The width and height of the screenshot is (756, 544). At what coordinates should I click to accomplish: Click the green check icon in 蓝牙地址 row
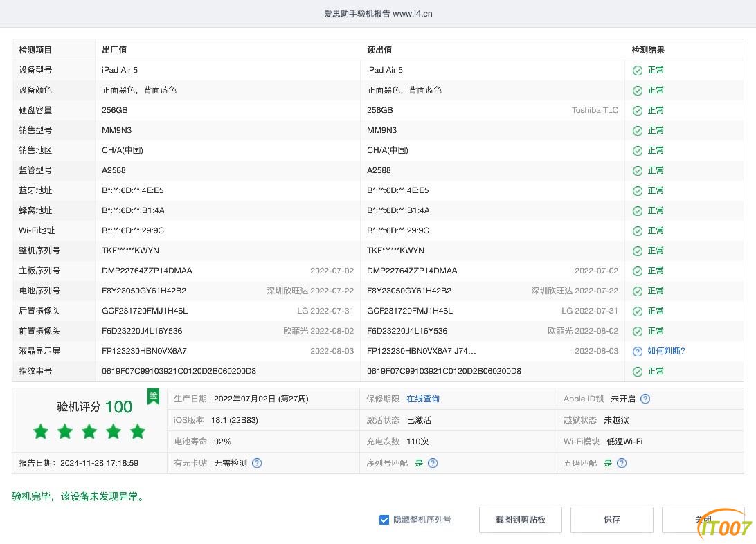click(x=638, y=191)
